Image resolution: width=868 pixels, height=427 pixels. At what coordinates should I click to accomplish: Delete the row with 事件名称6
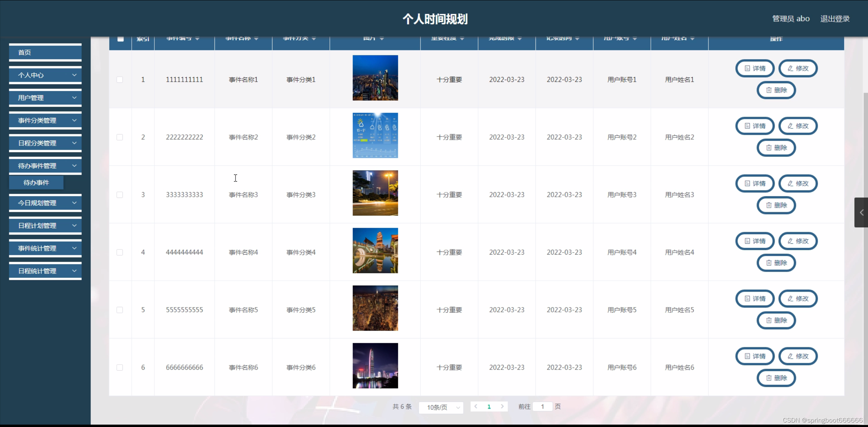pos(776,378)
